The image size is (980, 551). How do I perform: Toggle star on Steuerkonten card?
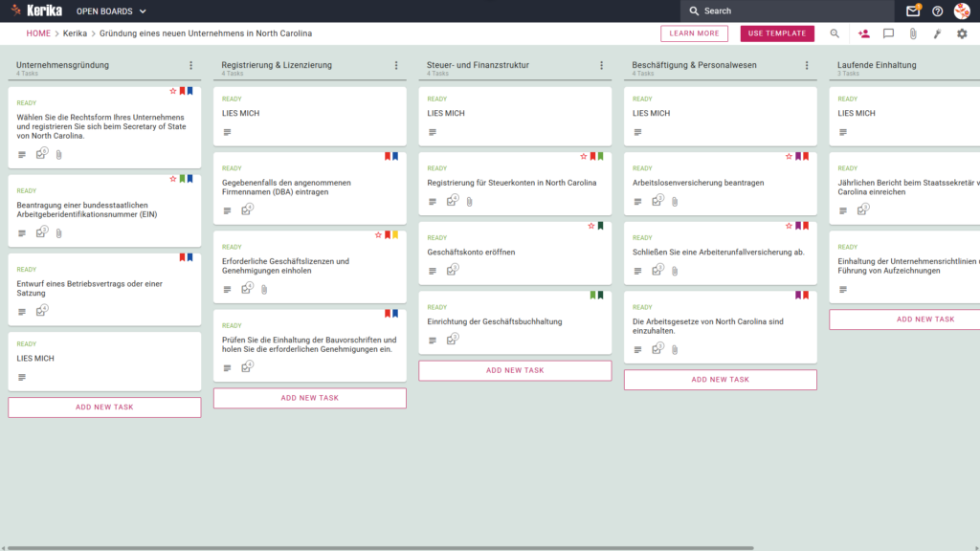click(584, 156)
